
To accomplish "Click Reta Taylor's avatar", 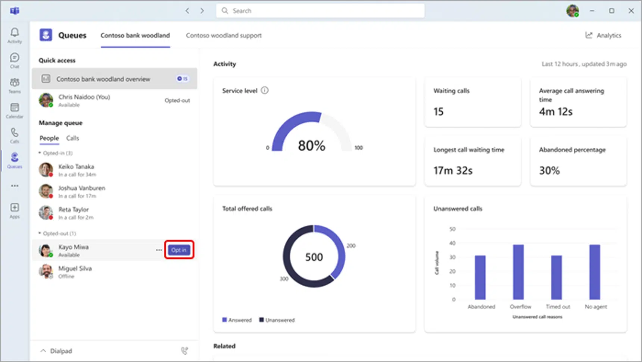I will tap(46, 213).
